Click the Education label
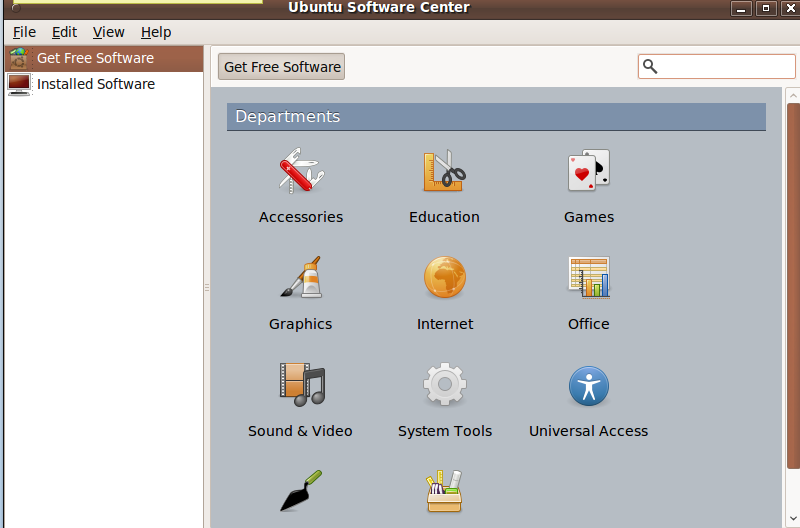 coord(444,217)
